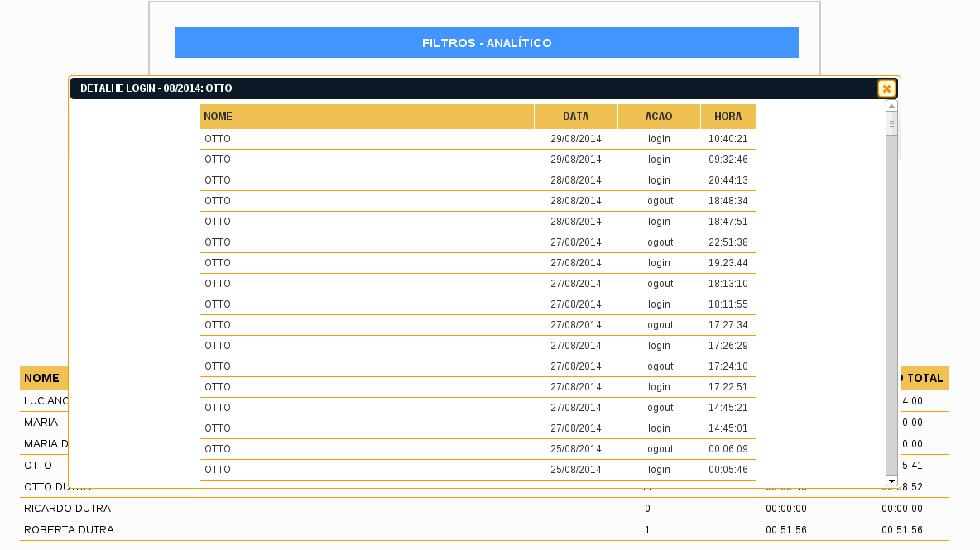The height and width of the screenshot is (550, 980).
Task: Select the login entry at 19:23:44
Action: tap(478, 263)
